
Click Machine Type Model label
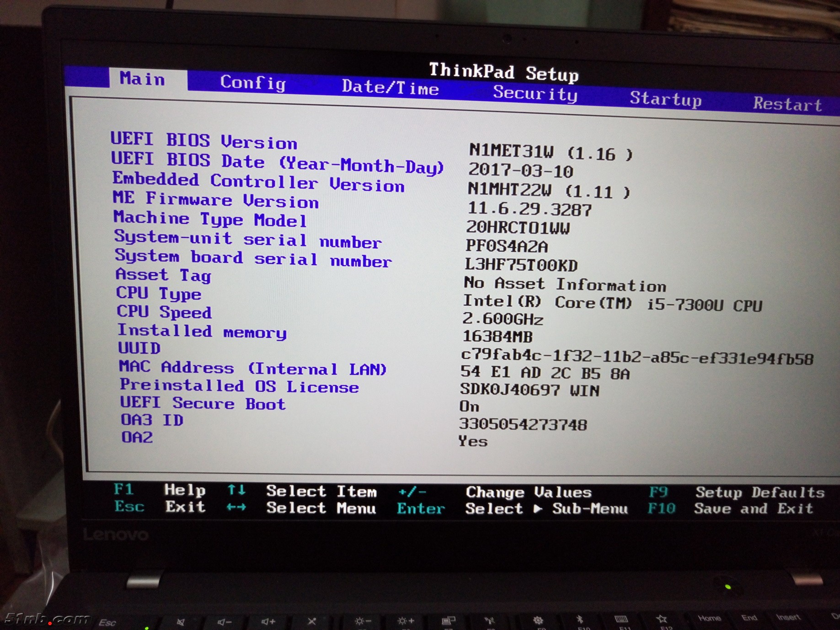pyautogui.click(x=210, y=219)
